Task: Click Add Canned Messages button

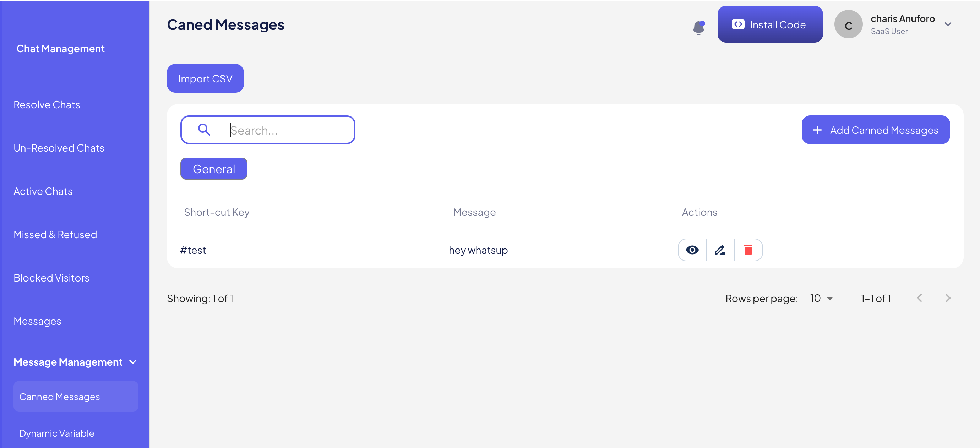Action: click(875, 130)
